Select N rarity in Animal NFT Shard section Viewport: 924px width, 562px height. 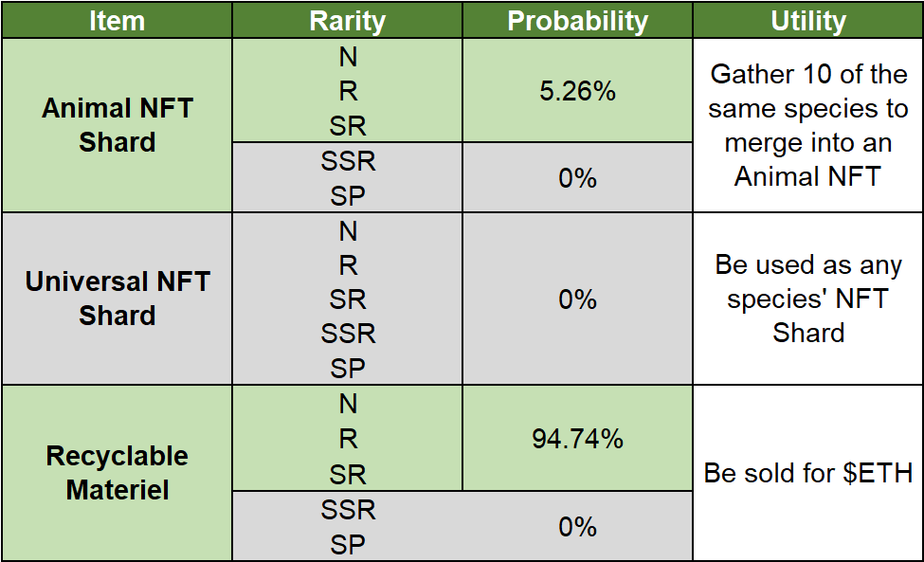coord(348,57)
